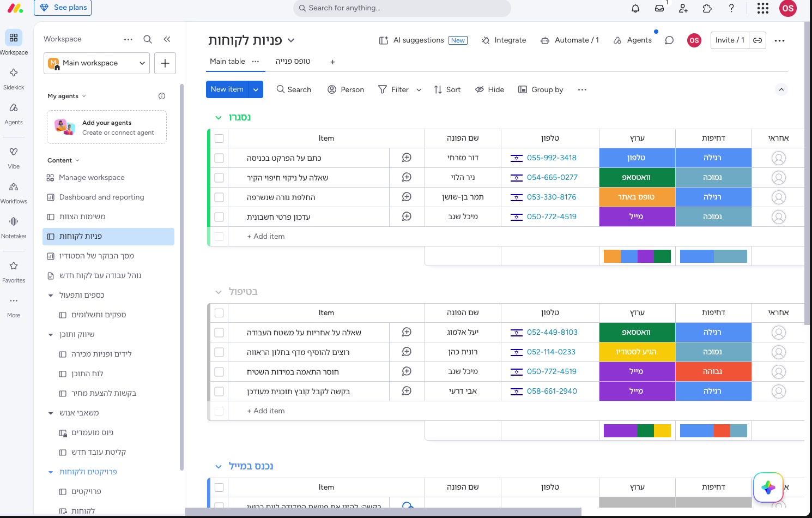The image size is (812, 518).
Task: Open Vibe in the left rail
Action: click(x=14, y=158)
